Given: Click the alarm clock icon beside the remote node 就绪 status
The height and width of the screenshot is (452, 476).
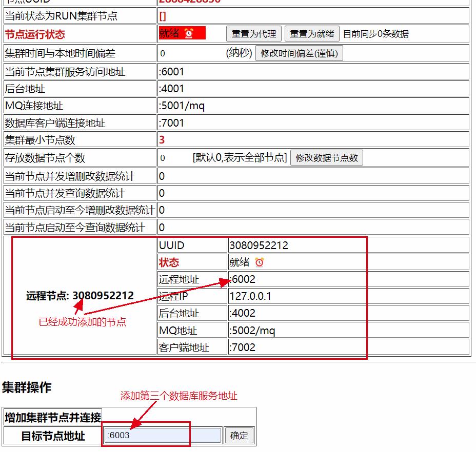Looking at the screenshot, I should pos(260,262).
